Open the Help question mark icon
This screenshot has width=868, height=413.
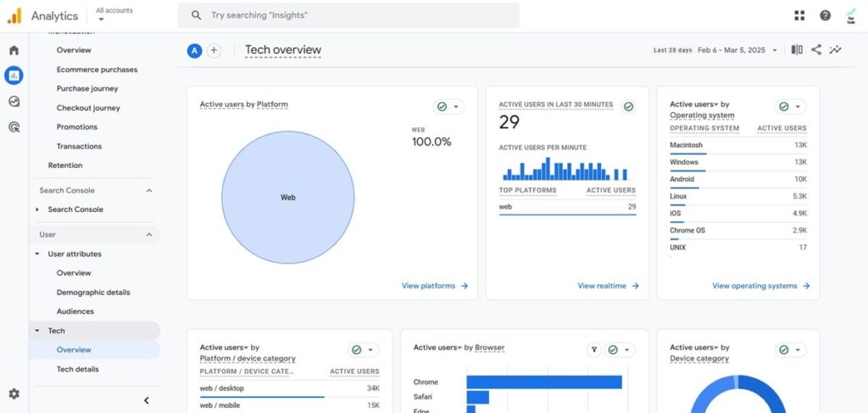[826, 15]
